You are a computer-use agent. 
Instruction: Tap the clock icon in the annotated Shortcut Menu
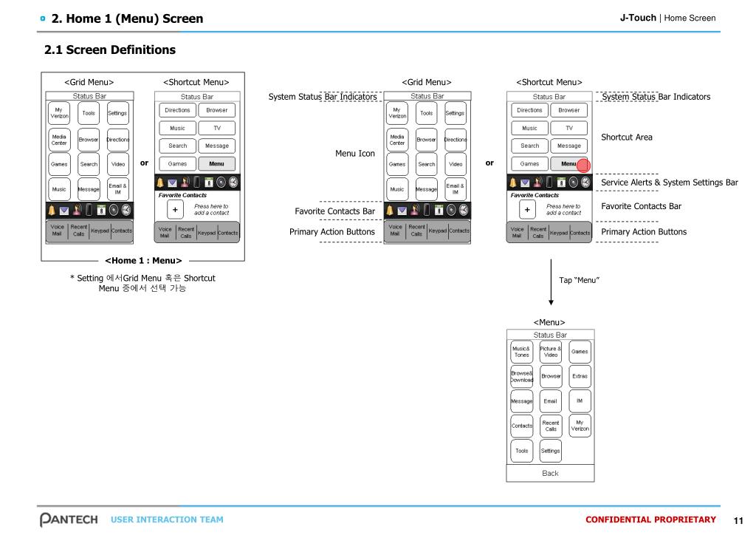click(585, 182)
